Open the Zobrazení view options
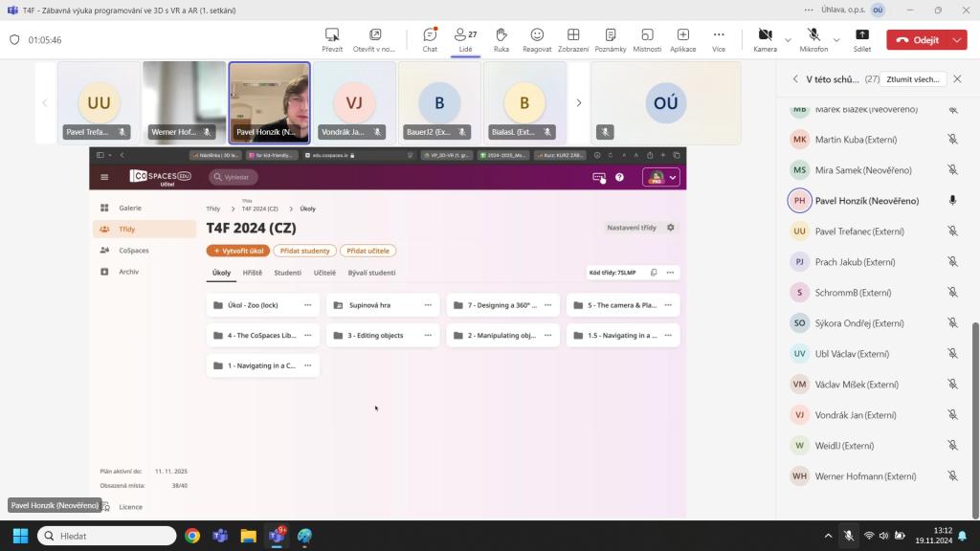The width and height of the screenshot is (980, 551). tap(573, 39)
